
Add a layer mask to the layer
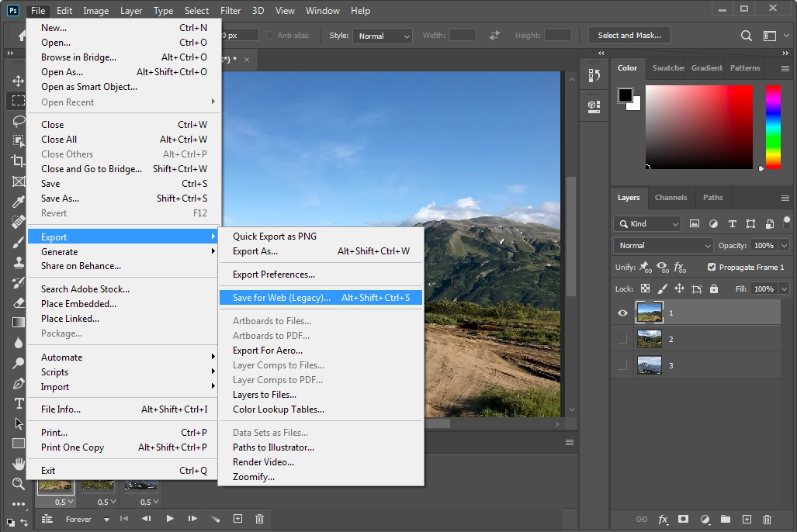pos(683,520)
